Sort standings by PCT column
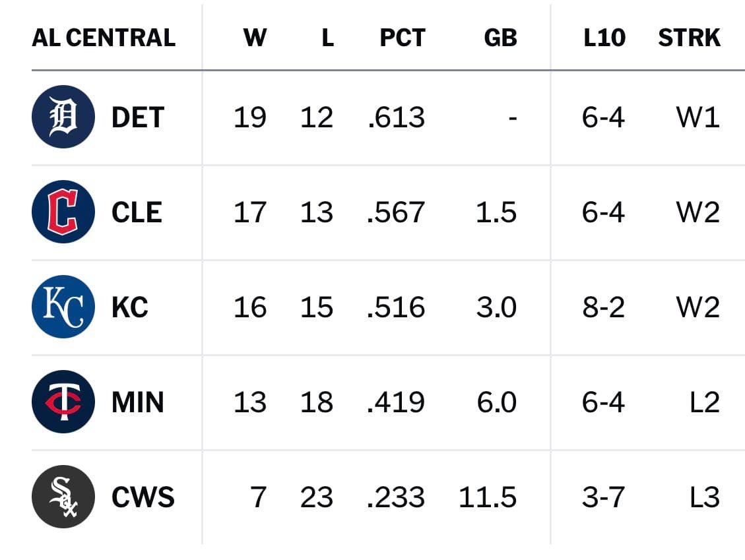The height and width of the screenshot is (560, 745). (x=402, y=38)
